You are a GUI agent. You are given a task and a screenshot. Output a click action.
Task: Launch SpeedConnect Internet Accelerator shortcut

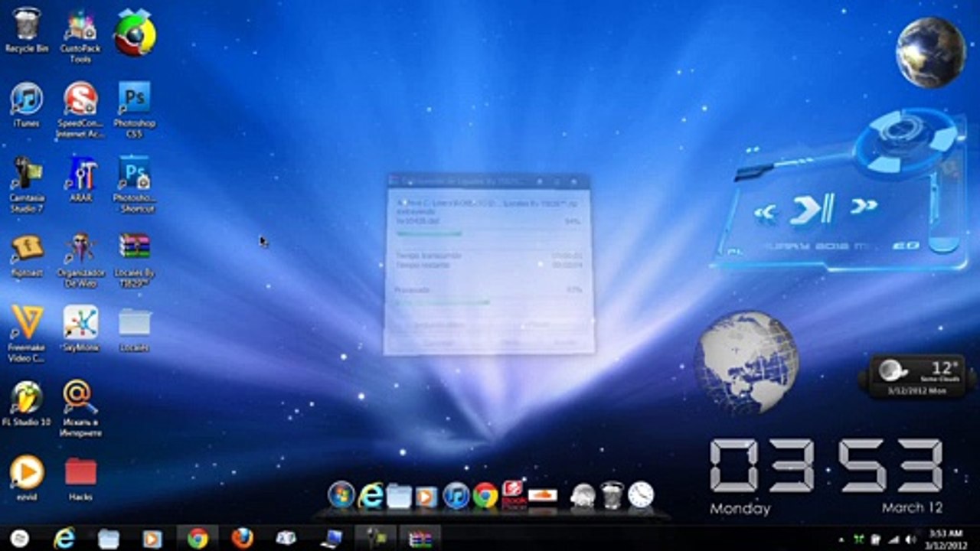(x=80, y=110)
